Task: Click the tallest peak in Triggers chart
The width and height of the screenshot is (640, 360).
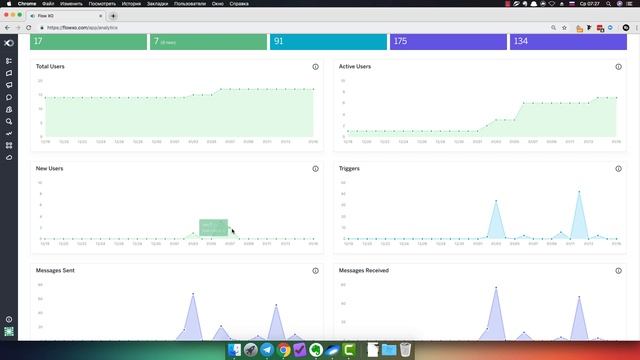Action: point(579,191)
